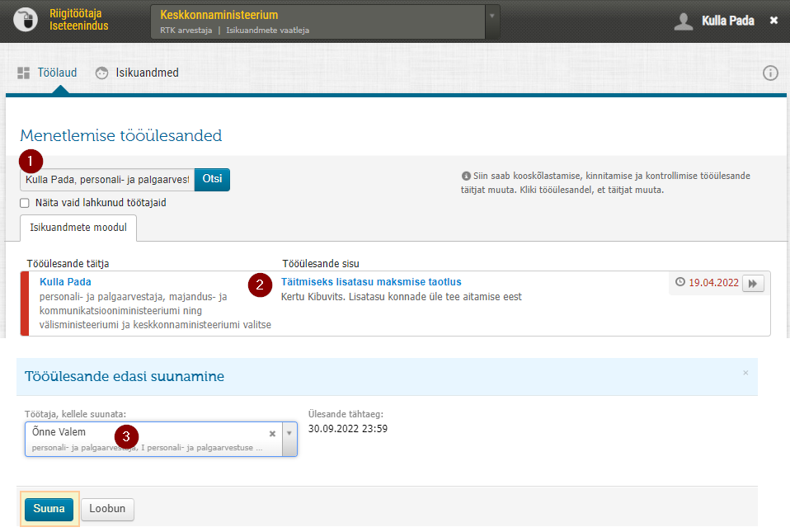The width and height of the screenshot is (790, 532).
Task: Click the forward arrows icon beside 19.04.2022
Action: click(x=753, y=283)
